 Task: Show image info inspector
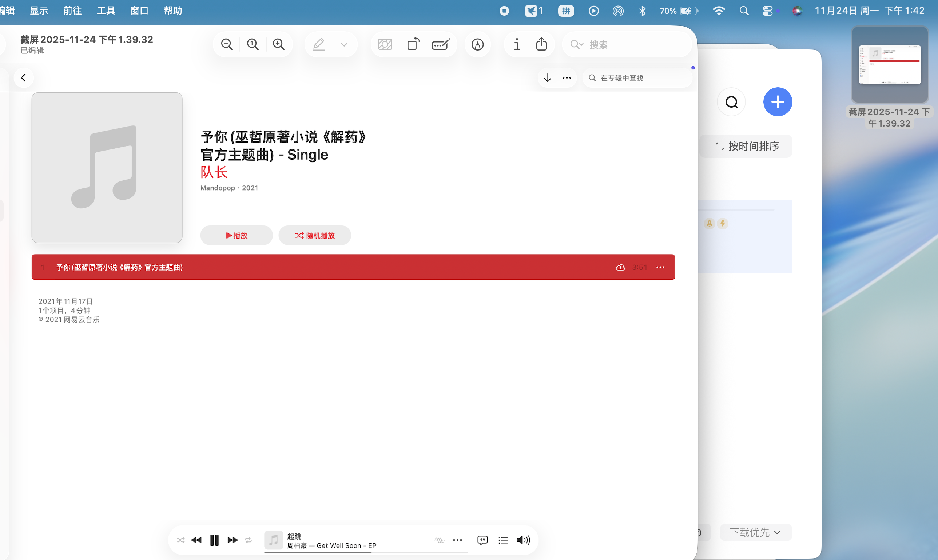pos(517,44)
